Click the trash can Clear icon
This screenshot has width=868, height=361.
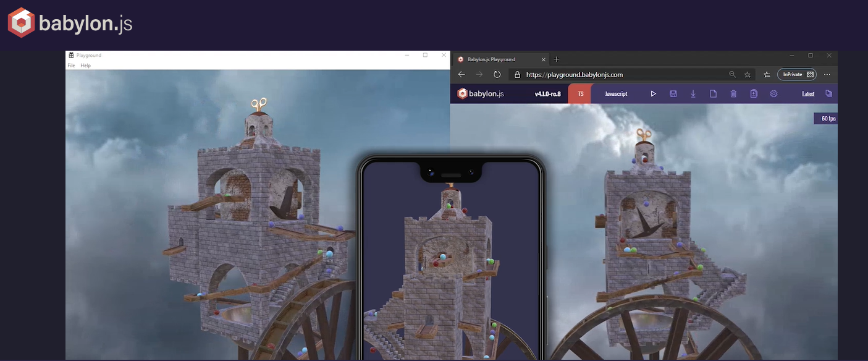[733, 94]
